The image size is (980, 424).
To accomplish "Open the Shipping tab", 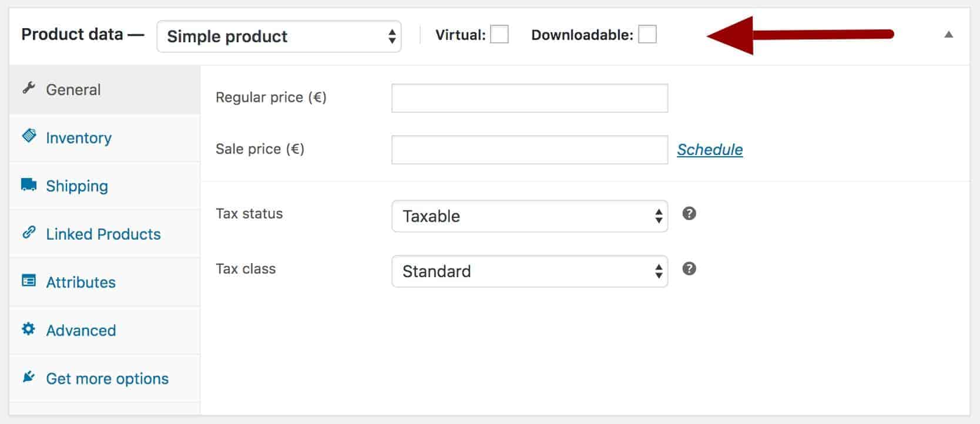I will pyautogui.click(x=105, y=186).
